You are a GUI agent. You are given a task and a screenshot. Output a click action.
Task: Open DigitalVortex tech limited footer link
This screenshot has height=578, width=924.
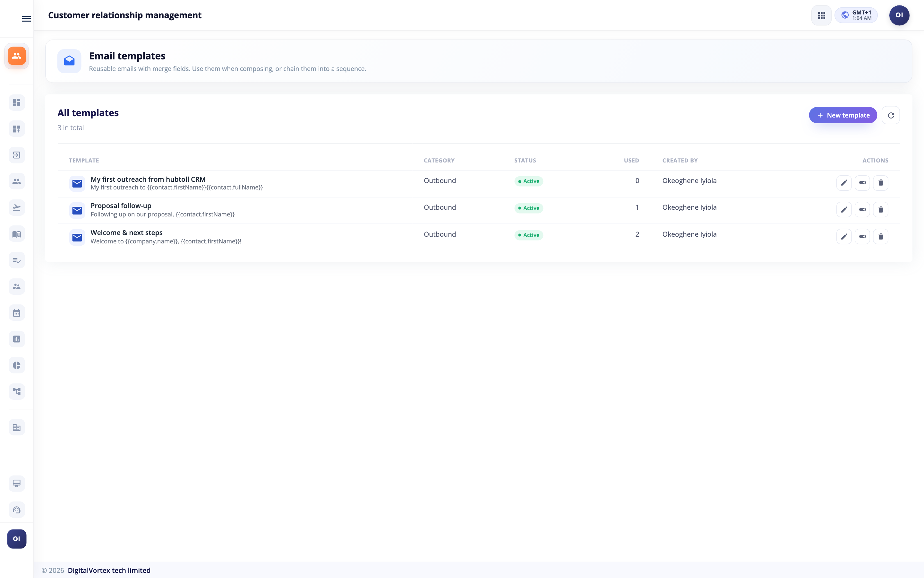109,570
